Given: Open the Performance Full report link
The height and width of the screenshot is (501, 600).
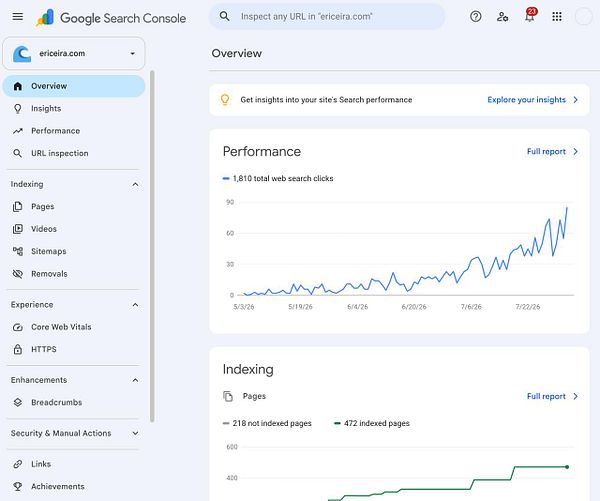Looking at the screenshot, I should (546, 152).
